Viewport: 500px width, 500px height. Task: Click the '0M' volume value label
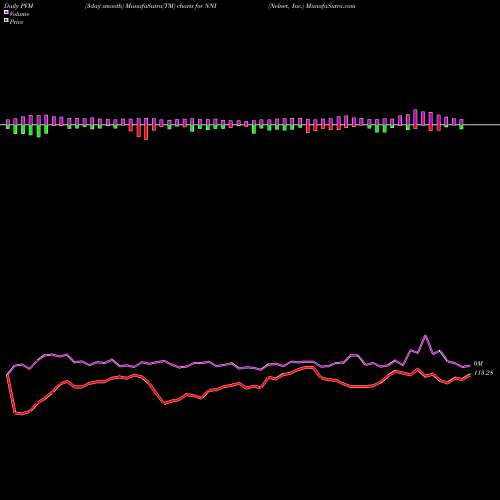[478, 364]
